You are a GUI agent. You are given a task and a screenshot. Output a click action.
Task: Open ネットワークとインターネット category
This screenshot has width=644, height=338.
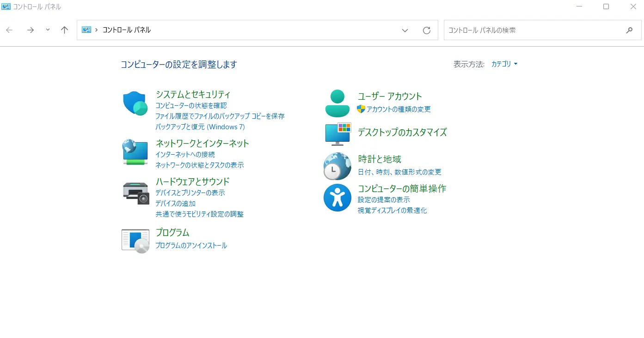[x=202, y=143]
